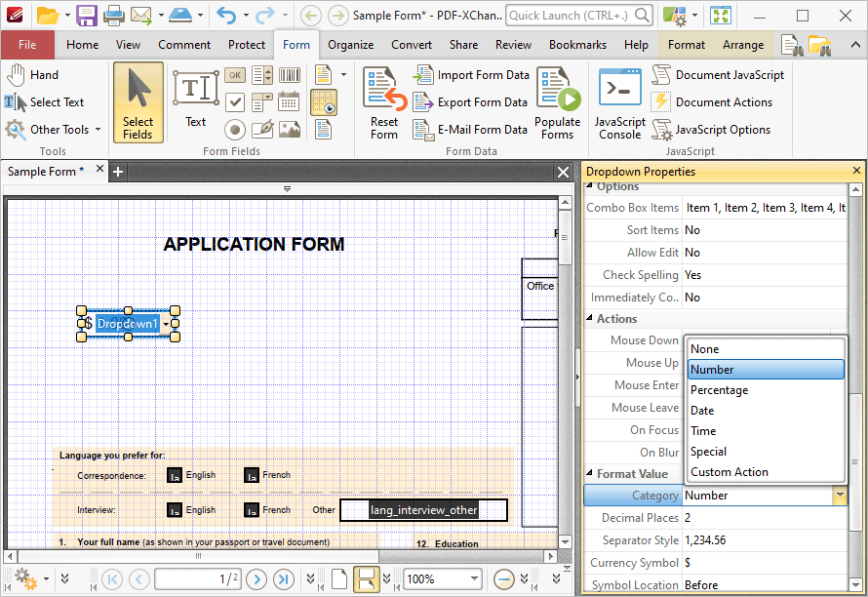The width and height of the screenshot is (868, 597).
Task: Click the checkbox form field tool
Action: click(235, 101)
